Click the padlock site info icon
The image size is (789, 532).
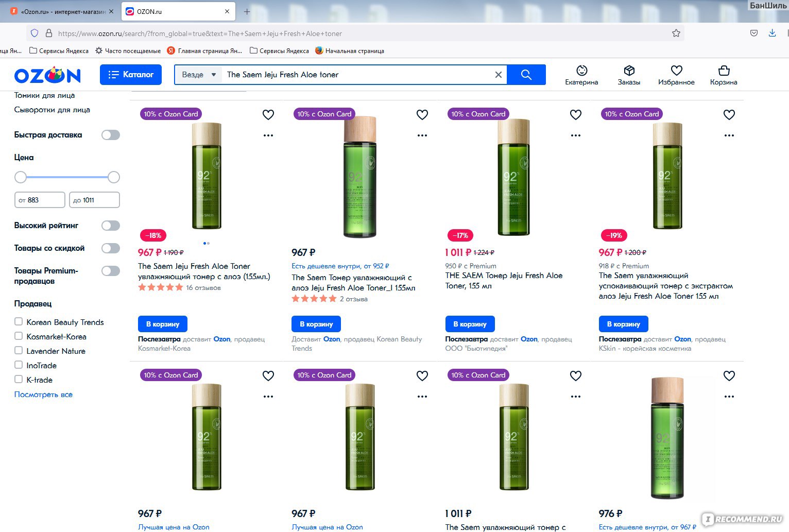click(49, 33)
